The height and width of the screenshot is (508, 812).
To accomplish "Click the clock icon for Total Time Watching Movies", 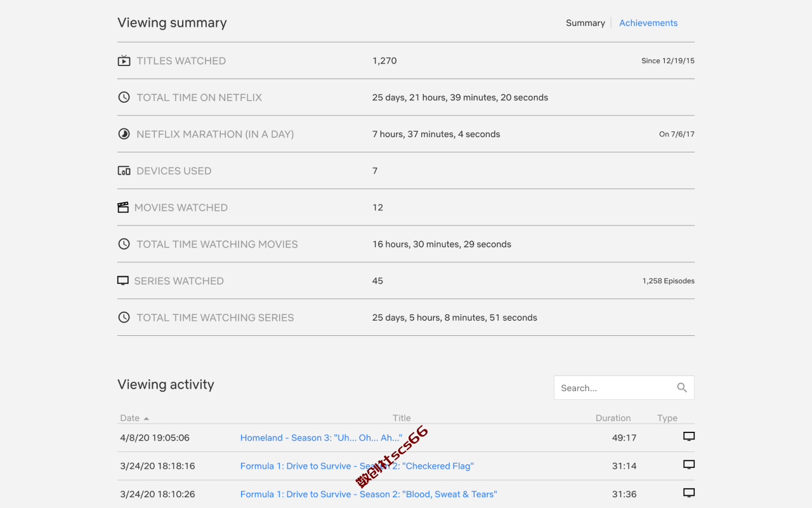I will [x=124, y=244].
